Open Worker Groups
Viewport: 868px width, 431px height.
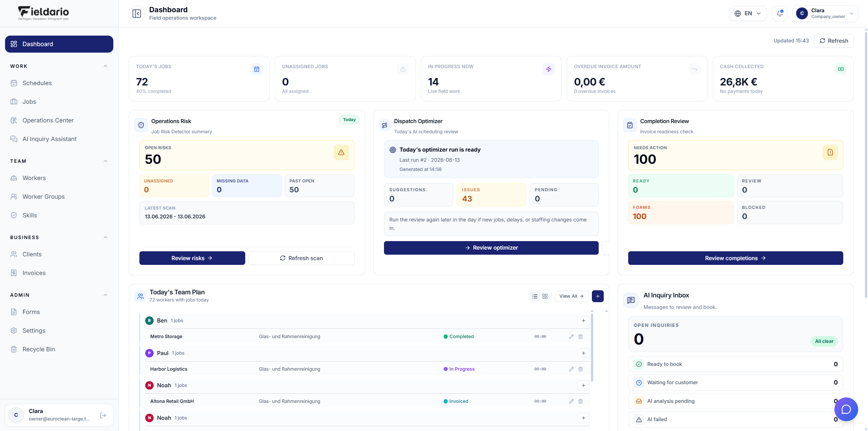[x=59, y=197]
